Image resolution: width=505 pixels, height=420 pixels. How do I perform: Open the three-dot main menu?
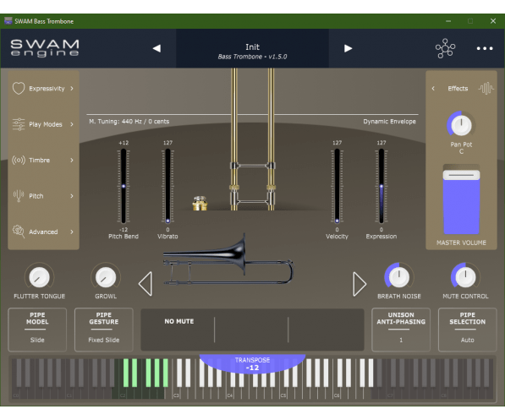pyautogui.click(x=485, y=48)
